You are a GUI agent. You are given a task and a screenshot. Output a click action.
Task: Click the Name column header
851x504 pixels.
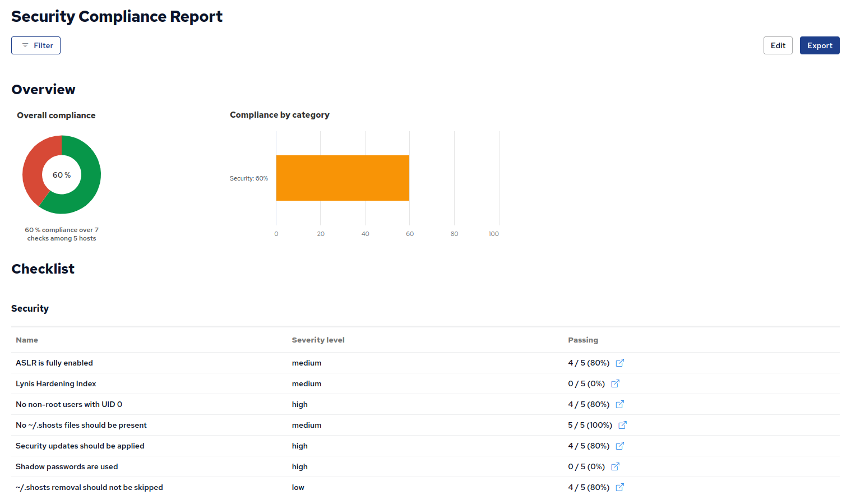[x=27, y=340]
